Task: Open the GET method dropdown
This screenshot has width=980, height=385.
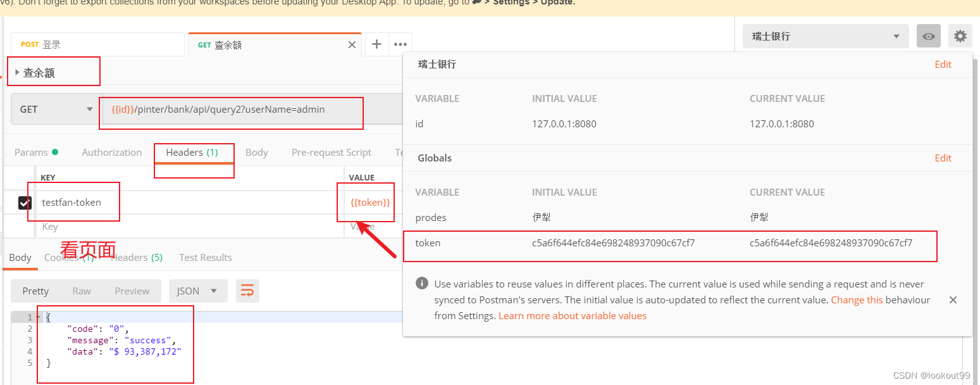Action: click(55, 110)
